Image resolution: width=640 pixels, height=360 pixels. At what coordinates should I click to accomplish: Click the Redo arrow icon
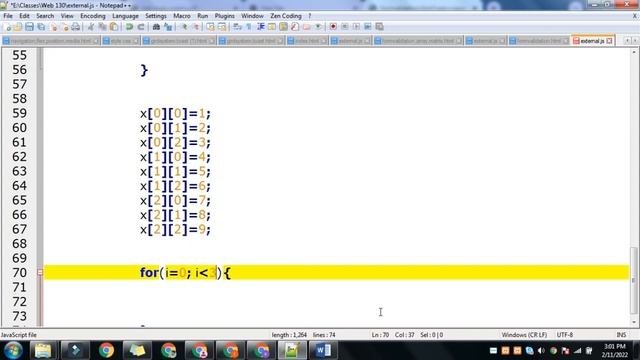pos(141,27)
